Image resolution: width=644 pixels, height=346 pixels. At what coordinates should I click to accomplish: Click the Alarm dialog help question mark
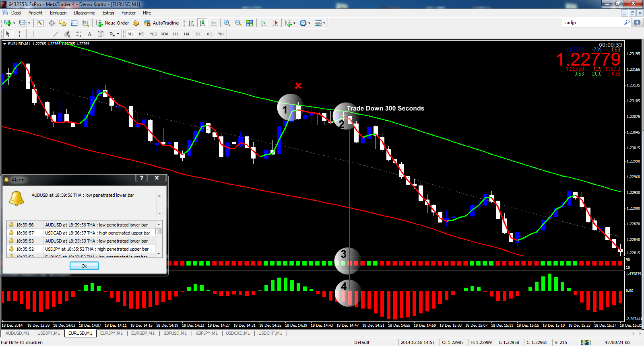coord(142,178)
